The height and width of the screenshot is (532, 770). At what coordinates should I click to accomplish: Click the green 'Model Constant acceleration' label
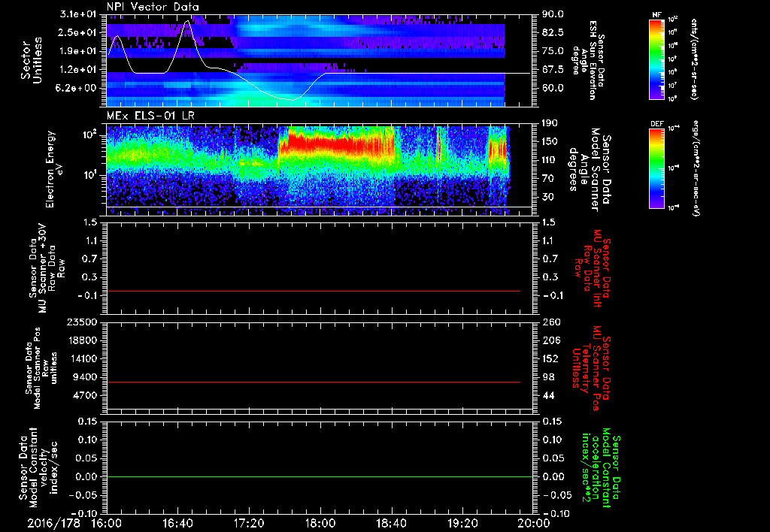tap(601, 467)
